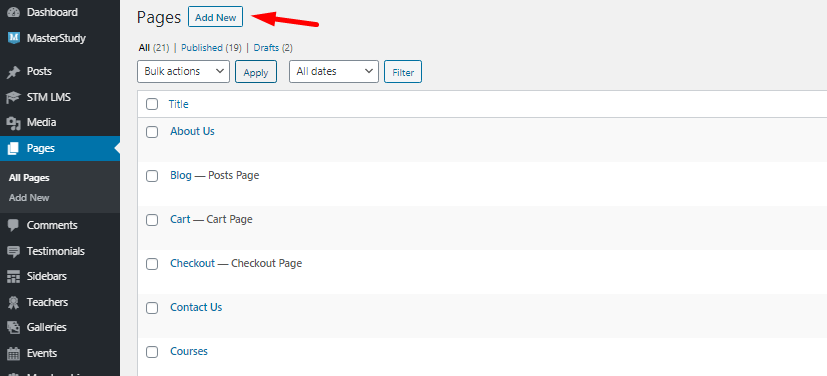Screen dimensions: 827x376
Task: Open the All dates filter dropdown
Action: click(334, 71)
